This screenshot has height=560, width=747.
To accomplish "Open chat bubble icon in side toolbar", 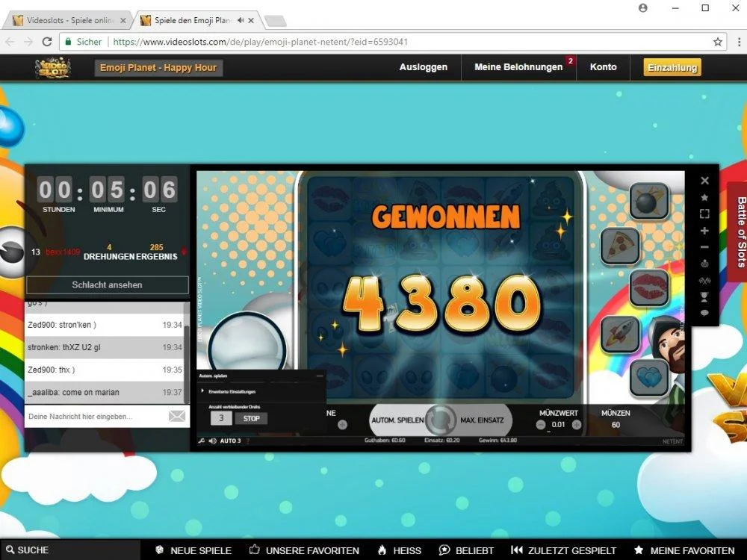I will click(704, 313).
